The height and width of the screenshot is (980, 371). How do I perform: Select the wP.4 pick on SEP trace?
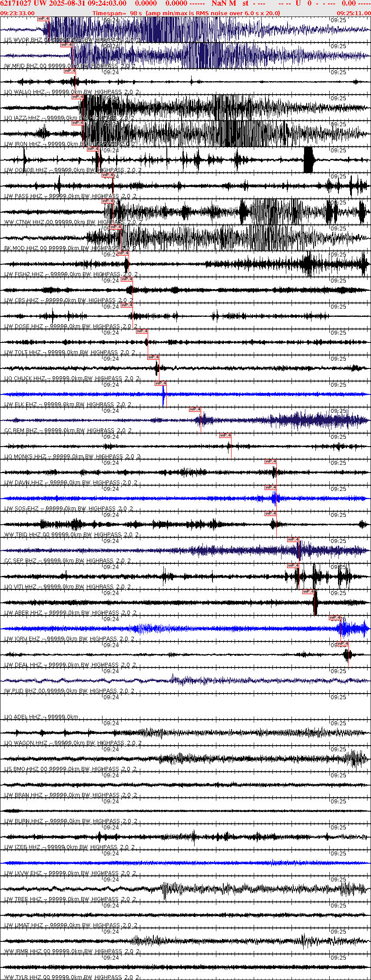(293, 539)
